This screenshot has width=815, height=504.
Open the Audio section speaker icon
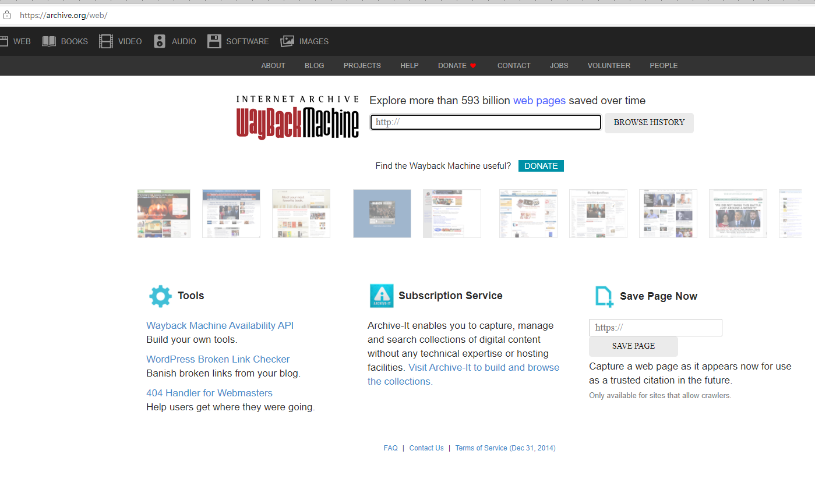click(160, 41)
